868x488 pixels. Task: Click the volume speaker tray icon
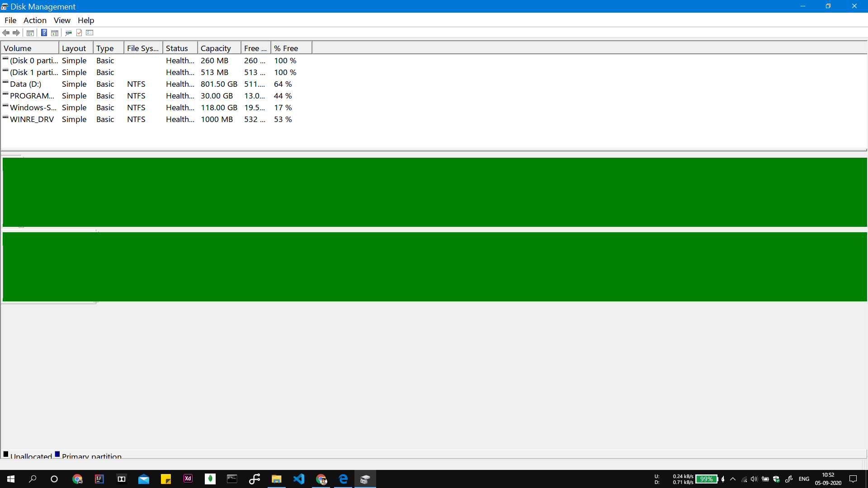tap(754, 479)
